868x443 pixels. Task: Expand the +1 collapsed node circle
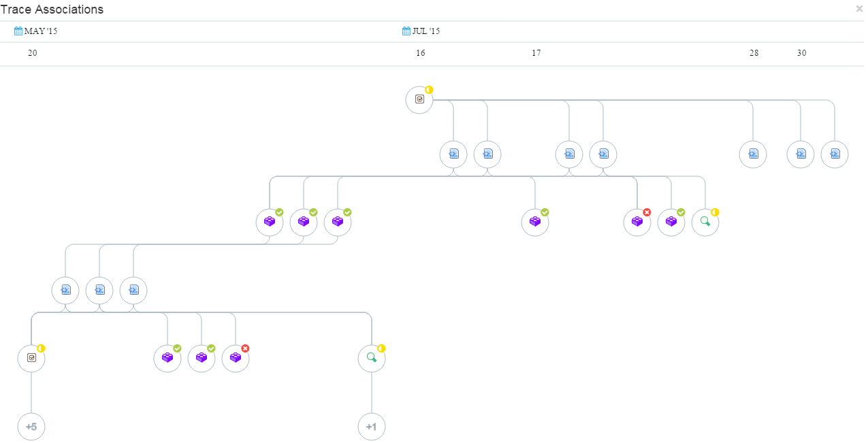(x=372, y=427)
